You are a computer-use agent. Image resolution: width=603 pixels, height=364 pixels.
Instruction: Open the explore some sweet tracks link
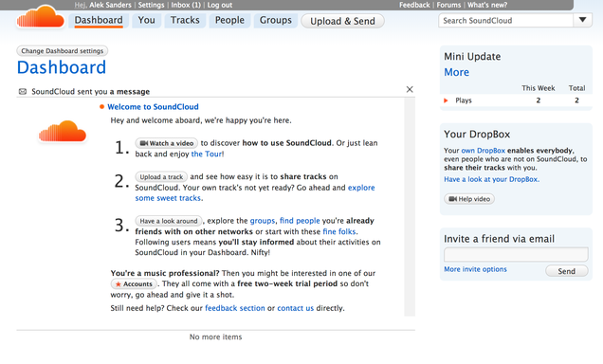[x=255, y=193]
